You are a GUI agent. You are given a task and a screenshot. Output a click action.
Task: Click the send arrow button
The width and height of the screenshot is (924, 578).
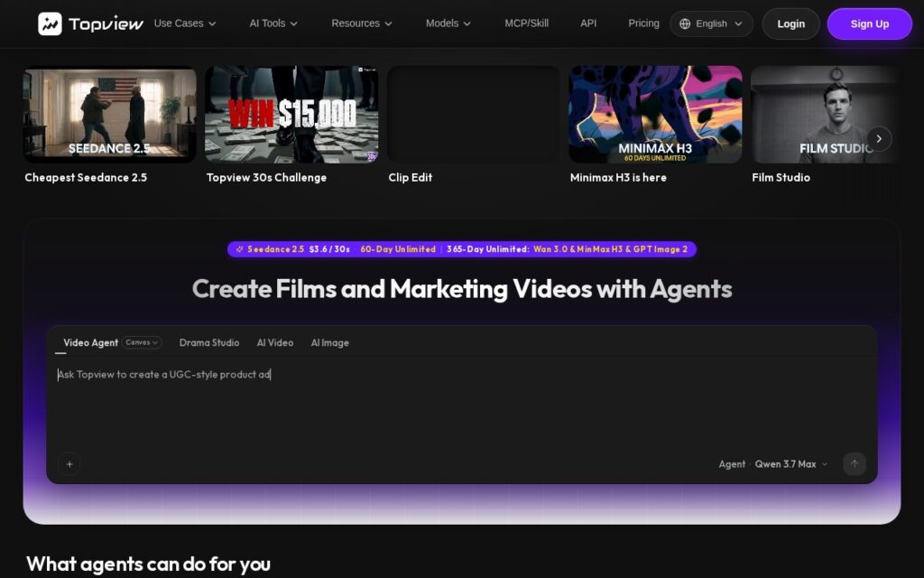point(855,464)
